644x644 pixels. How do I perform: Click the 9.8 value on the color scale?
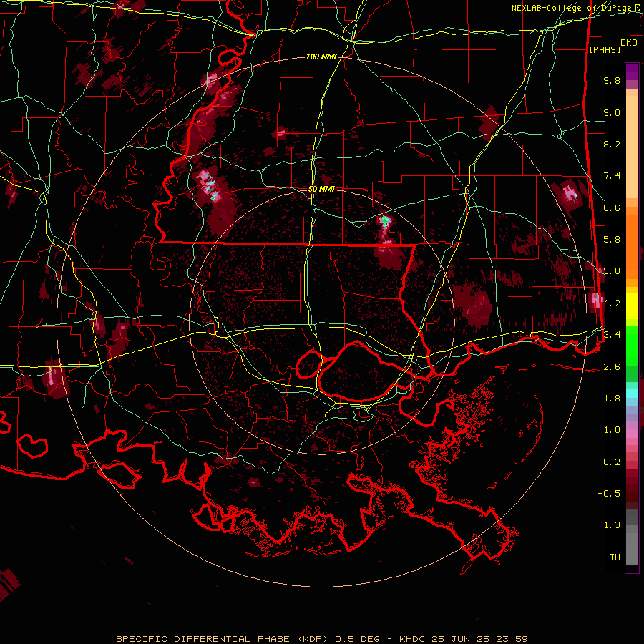pos(612,80)
